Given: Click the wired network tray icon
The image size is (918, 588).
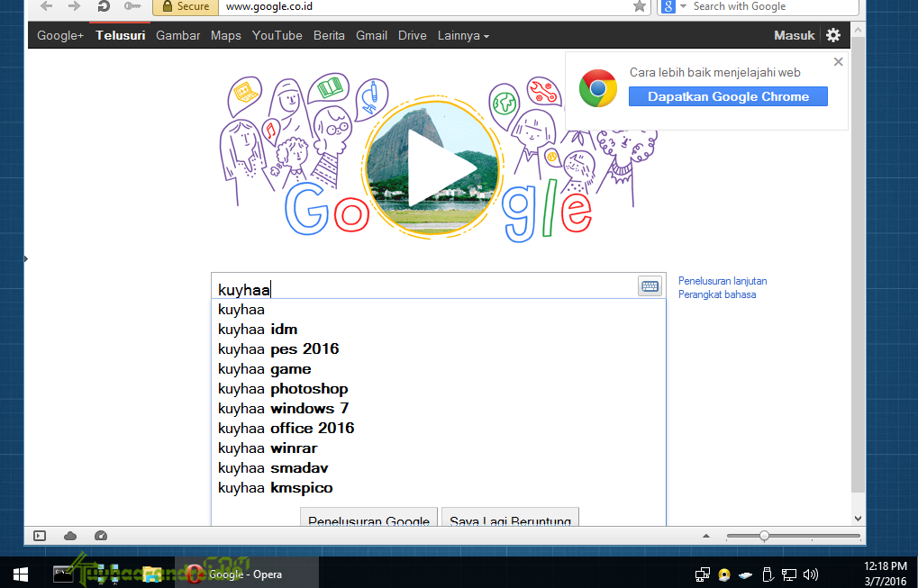Looking at the screenshot, I should [x=789, y=574].
